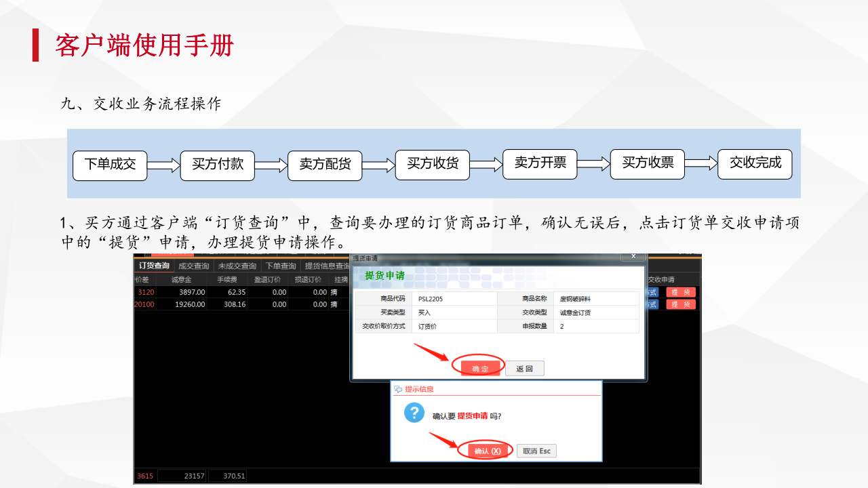868x488 pixels.
Task: Click the 交收申请 column header
Action: coord(661,279)
